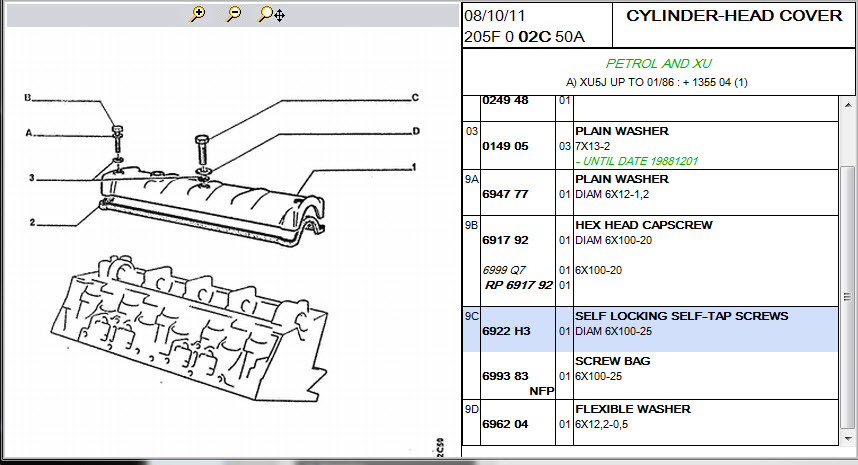
Task: Click reference code 9C in list
Action: point(471,316)
